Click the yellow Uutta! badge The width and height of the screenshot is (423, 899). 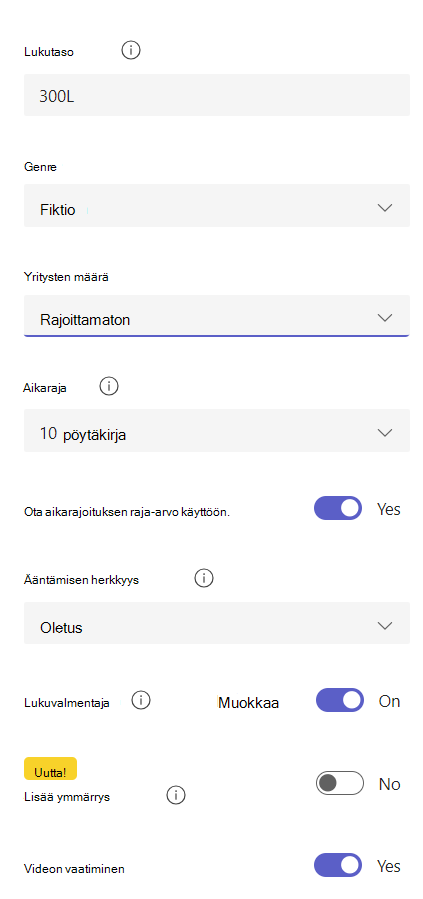[x=50, y=768]
